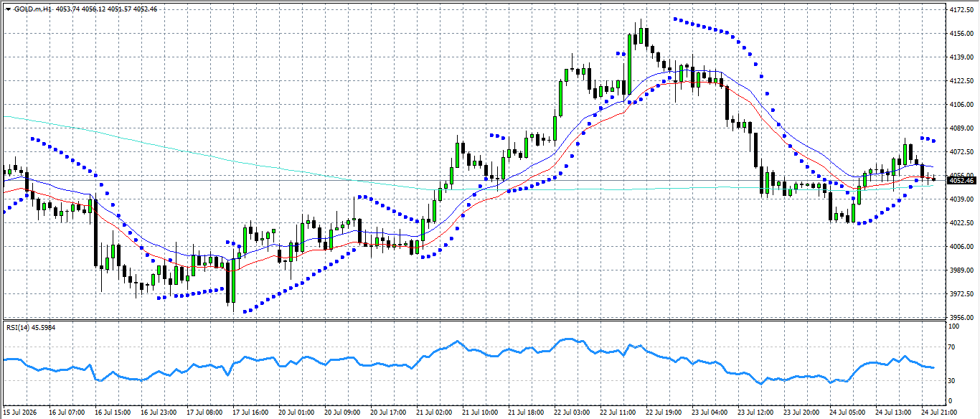This screenshot has height=419, width=980.
Task: Click the 4089.00 price axis label
Action: point(960,128)
